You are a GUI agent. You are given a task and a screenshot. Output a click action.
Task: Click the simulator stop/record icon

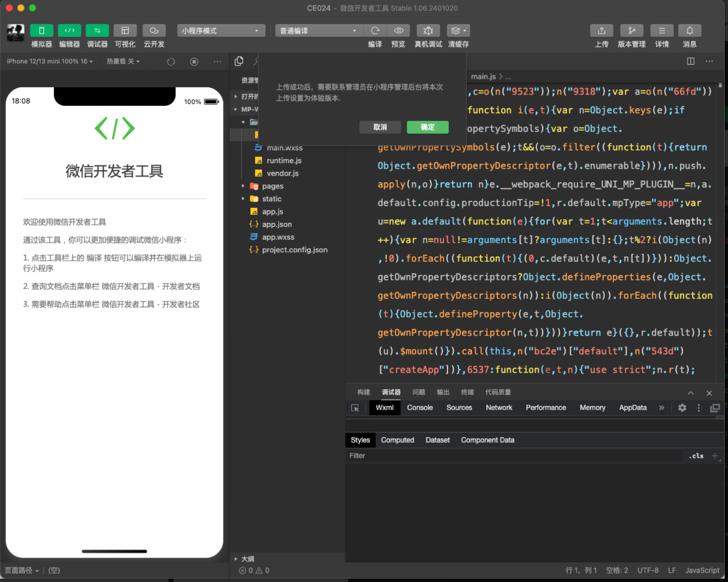tap(194, 62)
